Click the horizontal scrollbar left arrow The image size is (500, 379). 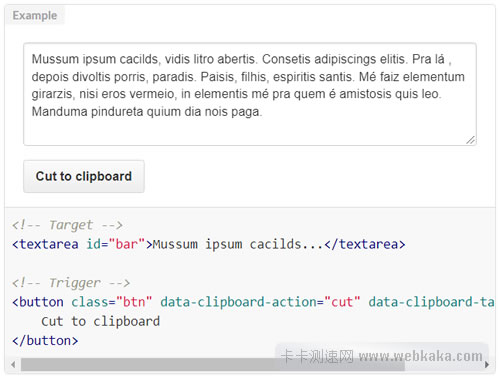tap(13, 364)
